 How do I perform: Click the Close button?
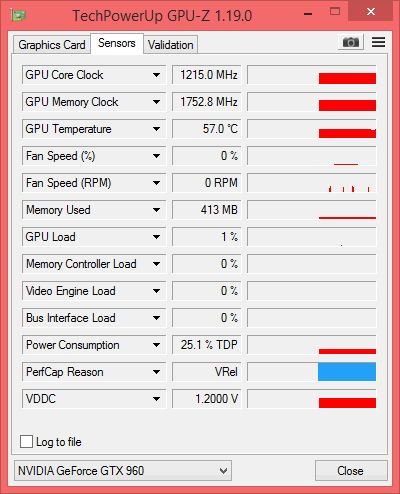[x=351, y=471]
